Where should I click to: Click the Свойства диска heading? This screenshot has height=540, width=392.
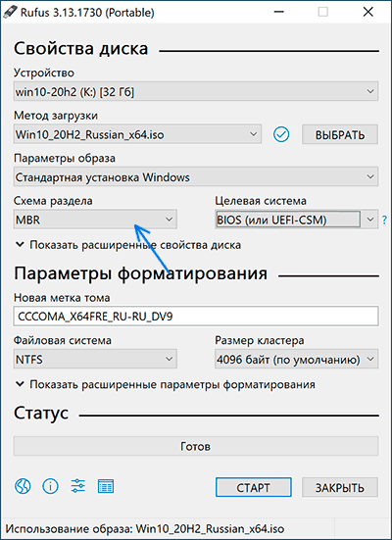pos(81,49)
